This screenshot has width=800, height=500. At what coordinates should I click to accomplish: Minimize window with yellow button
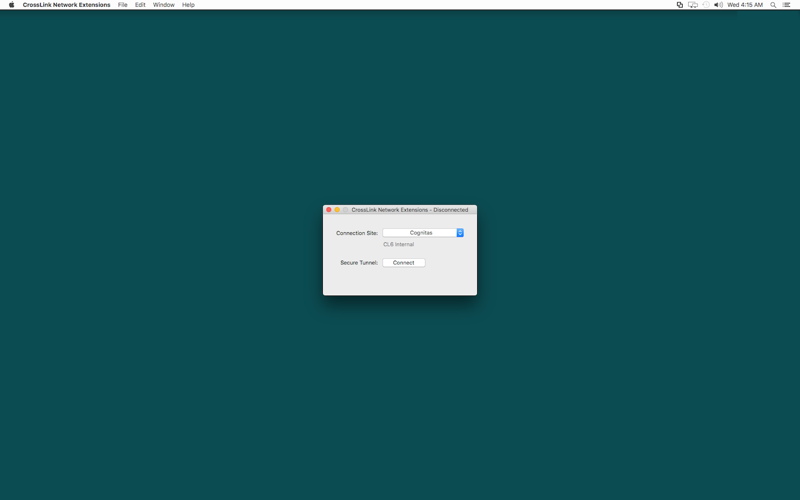pos(337,210)
